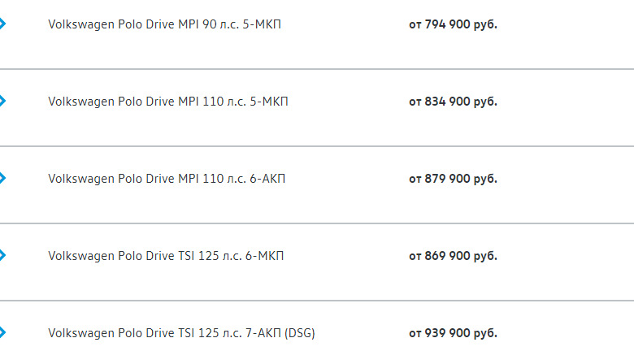Open Volkswagen Polo Drive MPI 90 л.с. 5-МКП
The height and width of the screenshot is (364, 634).
pos(164,24)
